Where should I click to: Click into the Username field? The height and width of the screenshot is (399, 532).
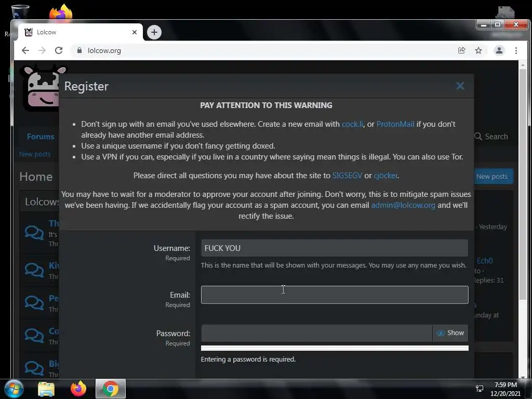click(335, 248)
